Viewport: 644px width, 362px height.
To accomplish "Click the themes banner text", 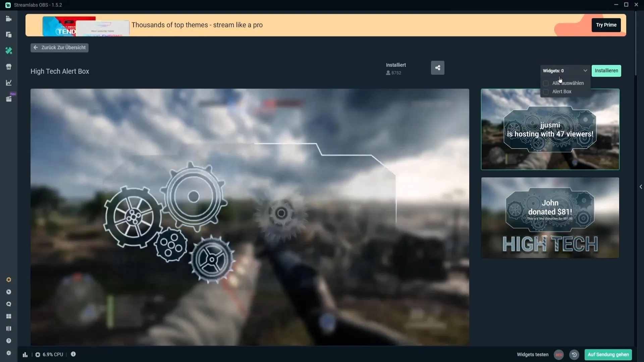I will coord(197,25).
